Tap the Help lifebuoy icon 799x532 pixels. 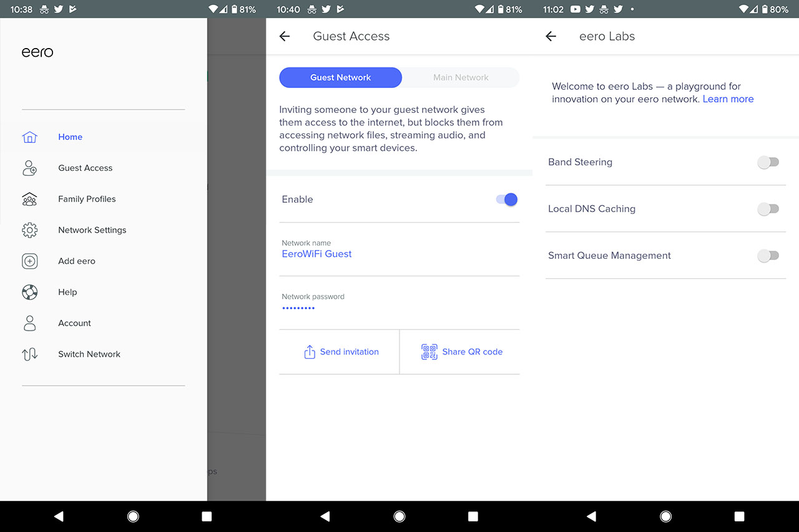coord(29,292)
